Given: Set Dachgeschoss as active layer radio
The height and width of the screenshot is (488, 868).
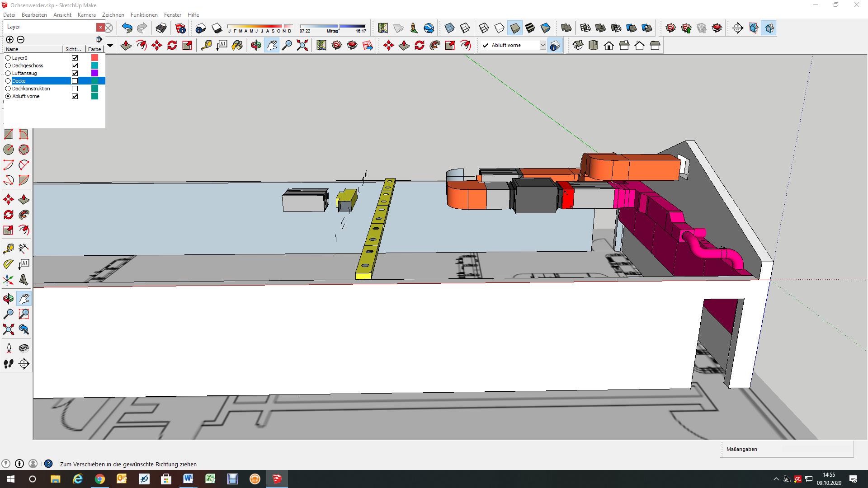Looking at the screenshot, I should tap(8, 66).
